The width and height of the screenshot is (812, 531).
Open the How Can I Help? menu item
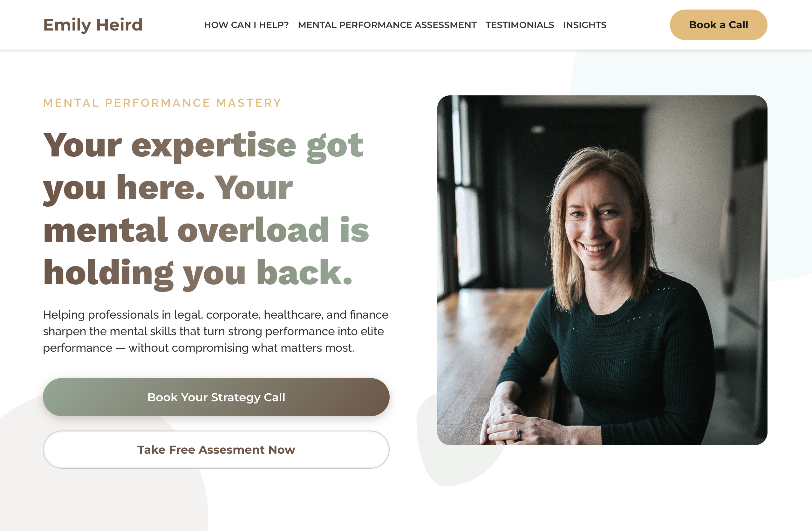point(246,25)
